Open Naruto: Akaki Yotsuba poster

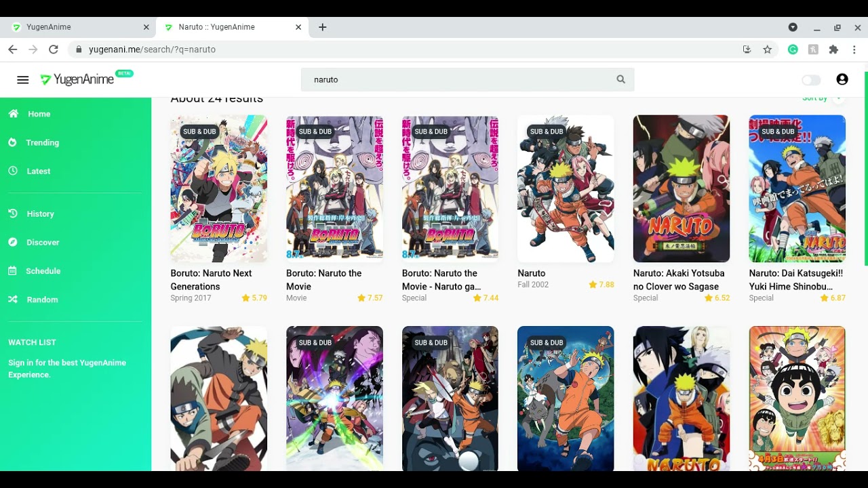coord(682,188)
